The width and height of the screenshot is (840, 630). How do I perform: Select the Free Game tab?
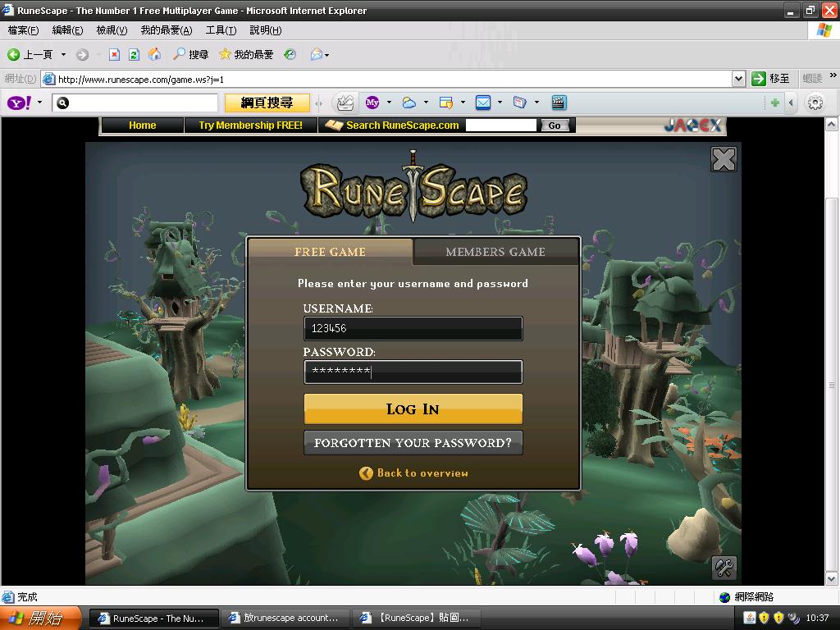330,252
